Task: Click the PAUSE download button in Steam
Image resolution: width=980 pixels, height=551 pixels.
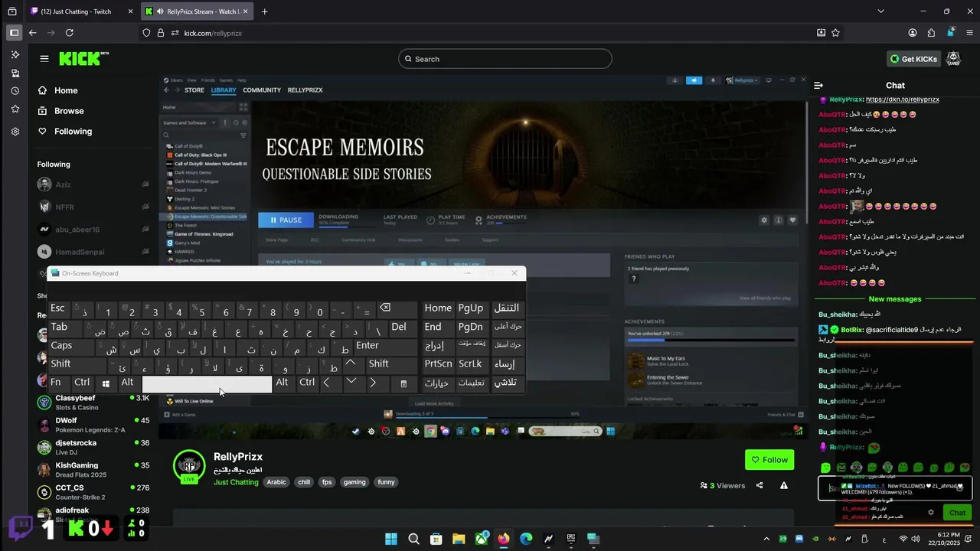Action: (x=286, y=220)
